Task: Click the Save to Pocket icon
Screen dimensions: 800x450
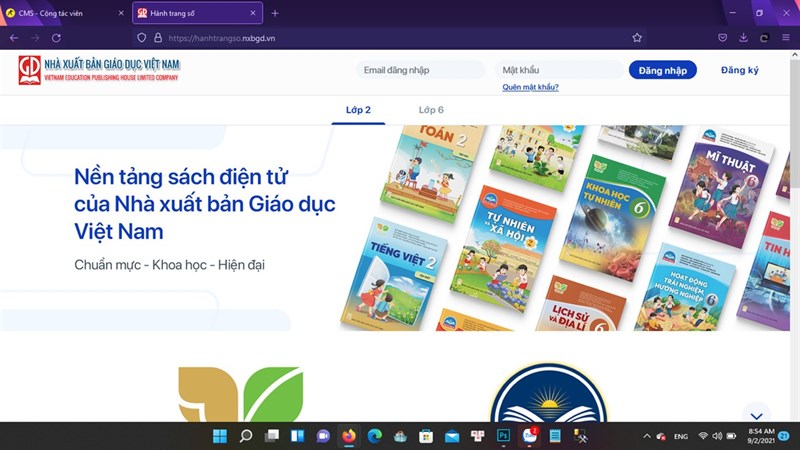Action: [x=722, y=37]
